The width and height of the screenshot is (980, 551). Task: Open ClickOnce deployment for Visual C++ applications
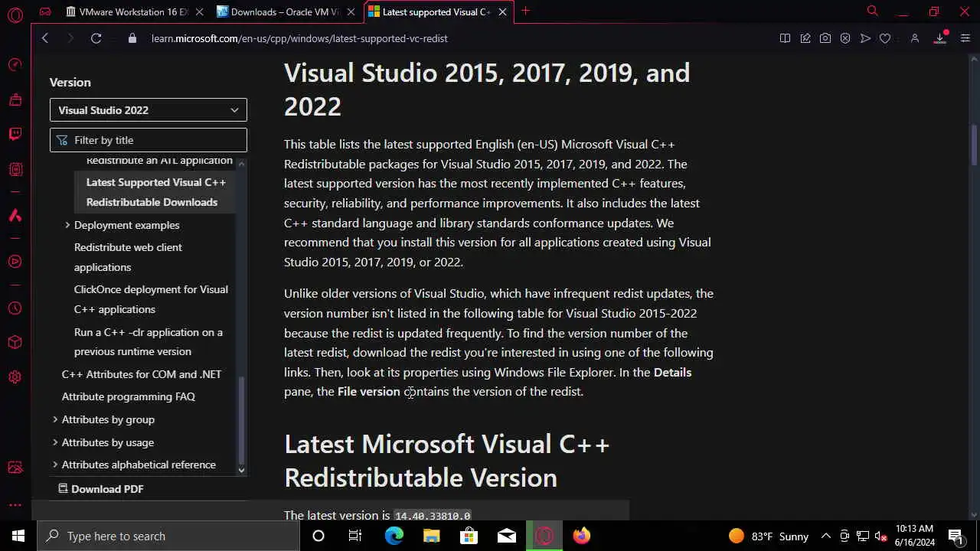[151, 299]
